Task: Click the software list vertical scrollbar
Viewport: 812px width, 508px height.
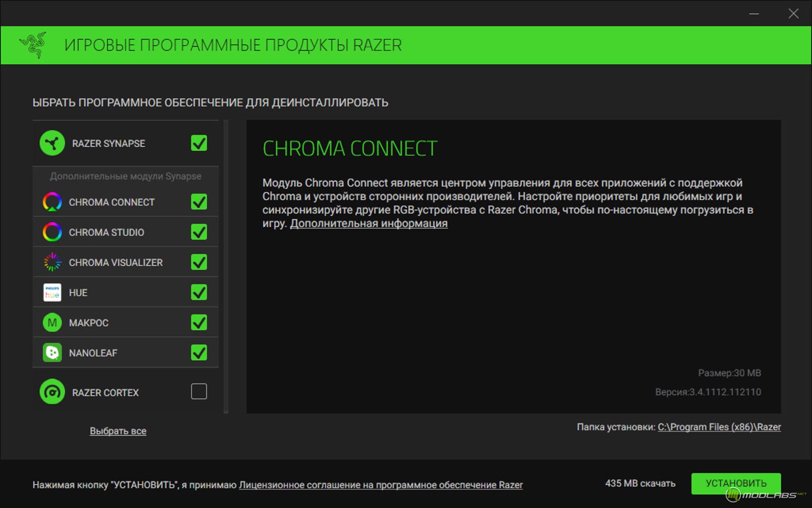Action: tap(226, 266)
